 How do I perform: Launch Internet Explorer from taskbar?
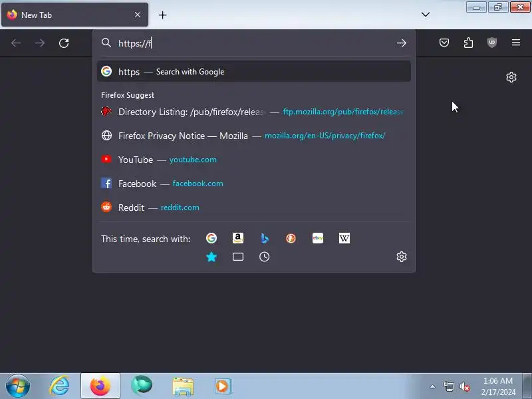click(x=59, y=386)
